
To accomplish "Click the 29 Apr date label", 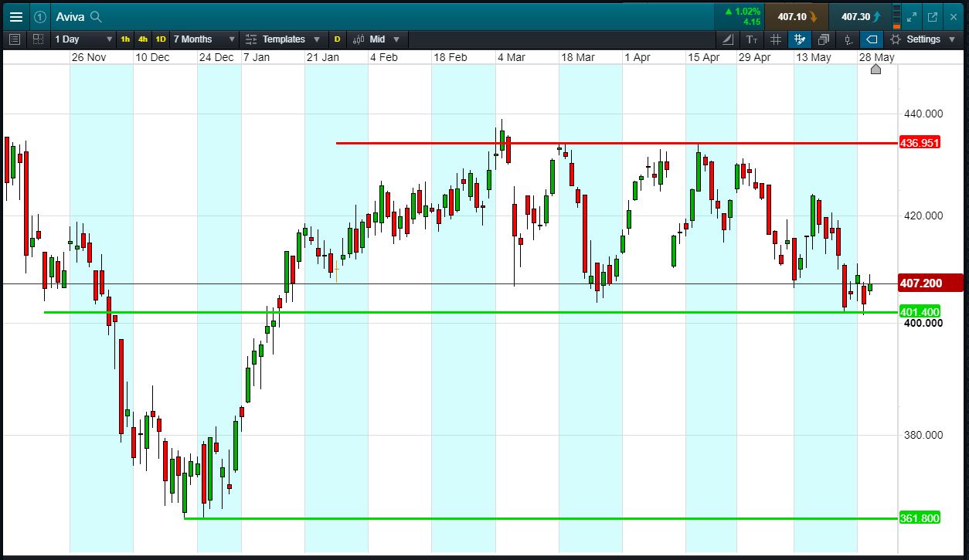I will coord(755,57).
